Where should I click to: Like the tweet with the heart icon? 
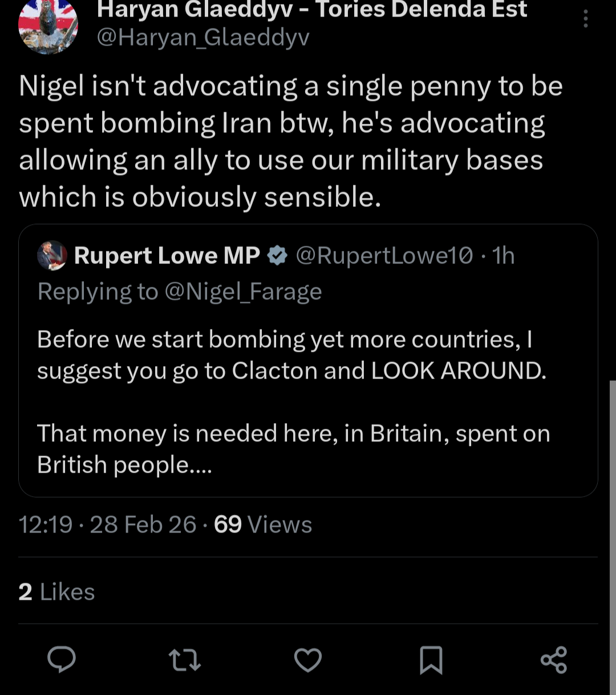coord(308,660)
